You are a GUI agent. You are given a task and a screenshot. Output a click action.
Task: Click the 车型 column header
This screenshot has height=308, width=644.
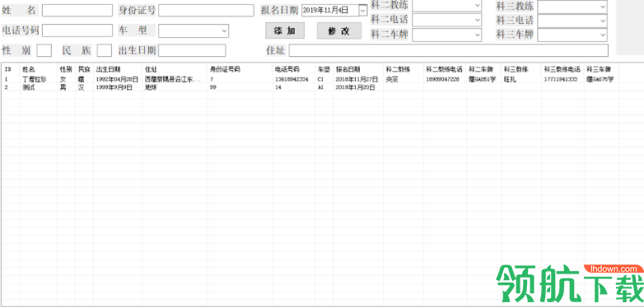tap(324, 69)
